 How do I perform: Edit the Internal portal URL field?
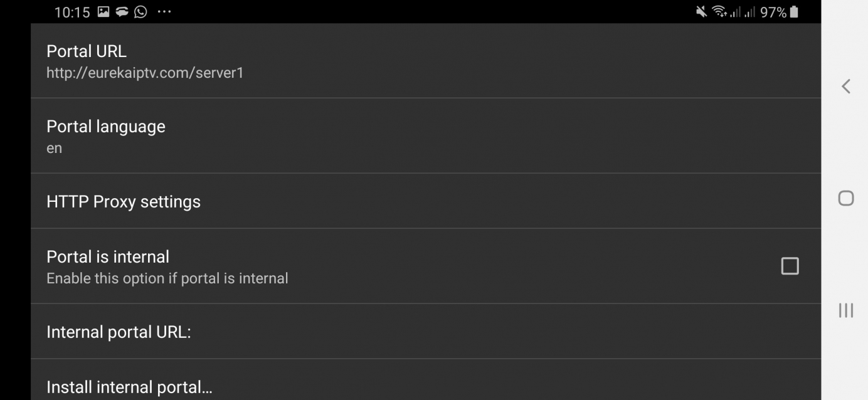click(x=119, y=332)
